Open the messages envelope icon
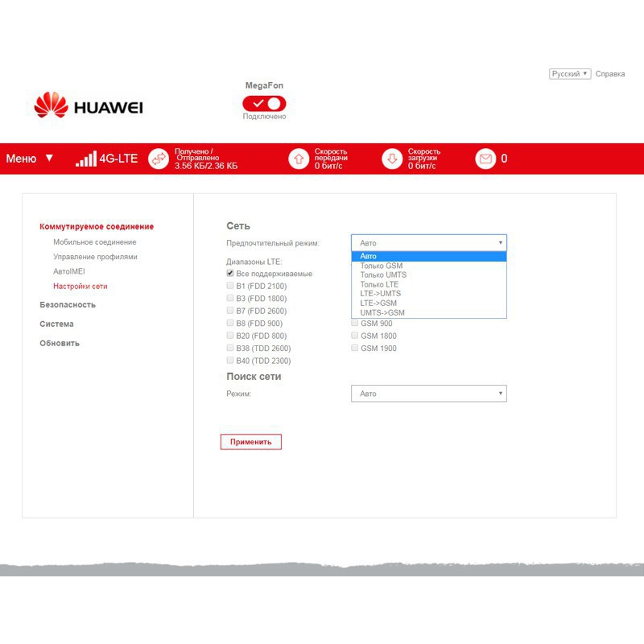644x644 pixels. [485, 159]
